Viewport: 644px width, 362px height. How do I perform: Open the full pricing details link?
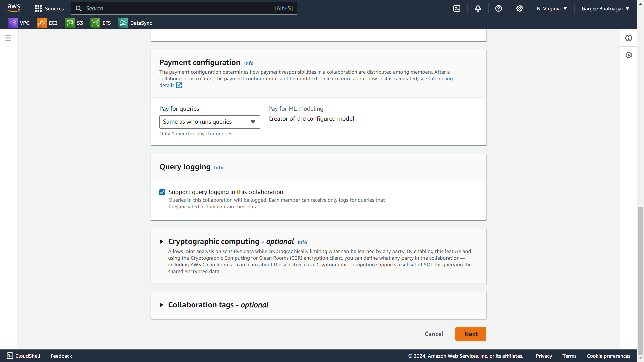pyautogui.click(x=440, y=79)
